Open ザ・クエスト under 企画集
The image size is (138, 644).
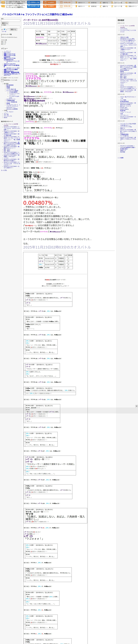10,112
